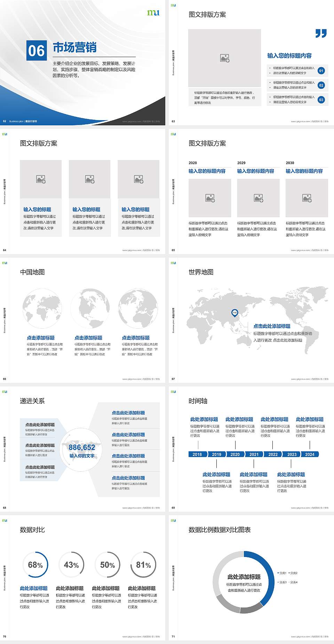This screenshot has height=644, width=334.
Task: Click the image placeholder icon under 2030
Action: (307, 198)
